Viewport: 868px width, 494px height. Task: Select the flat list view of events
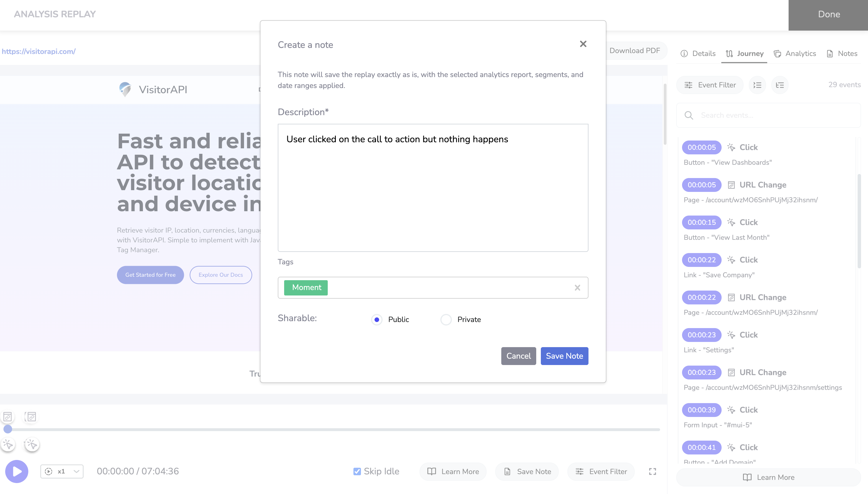coord(757,85)
